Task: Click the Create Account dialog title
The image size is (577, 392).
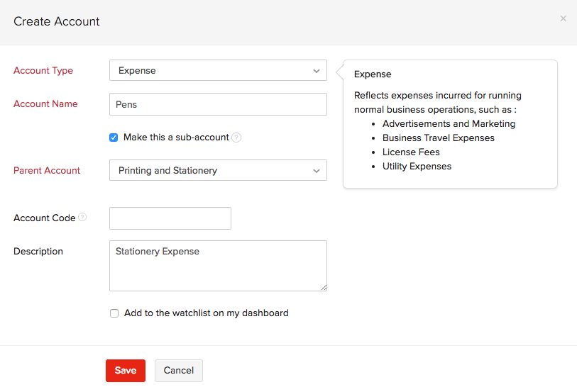Action: 57,21
